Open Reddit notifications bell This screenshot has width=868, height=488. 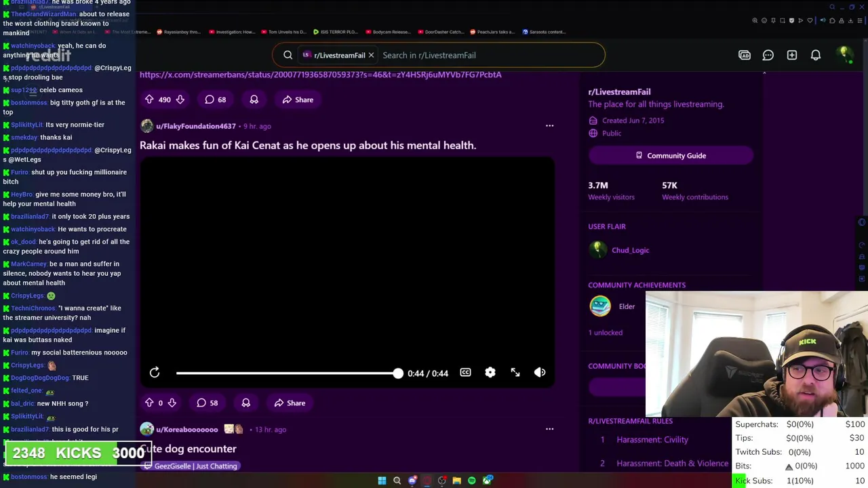pos(816,55)
